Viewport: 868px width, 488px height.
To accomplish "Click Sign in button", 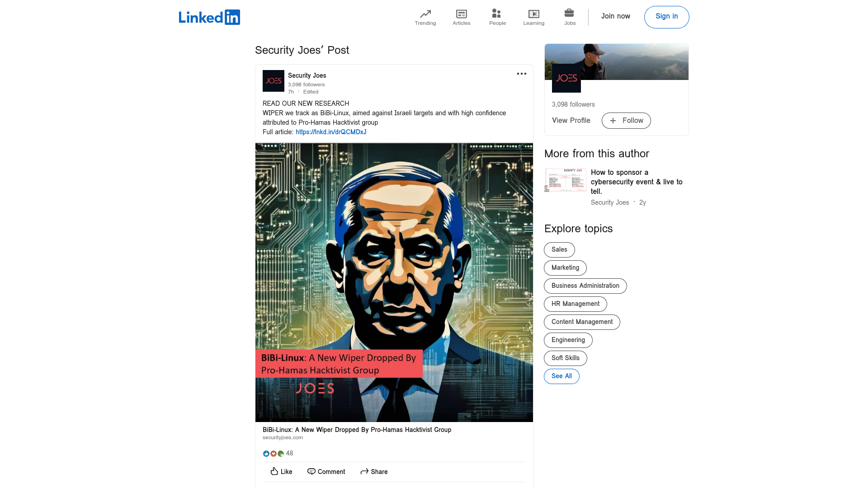I will click(x=666, y=17).
